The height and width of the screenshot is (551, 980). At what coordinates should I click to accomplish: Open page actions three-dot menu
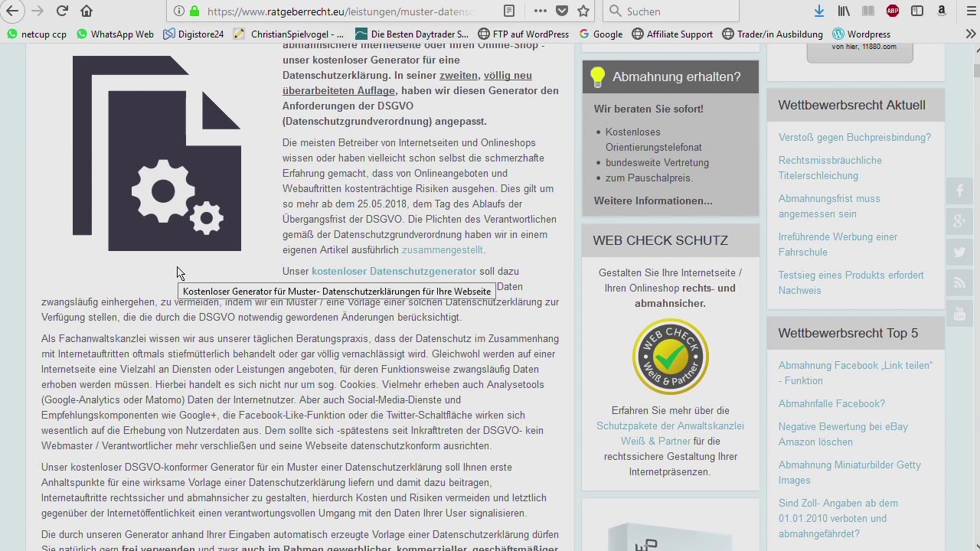pos(541,11)
